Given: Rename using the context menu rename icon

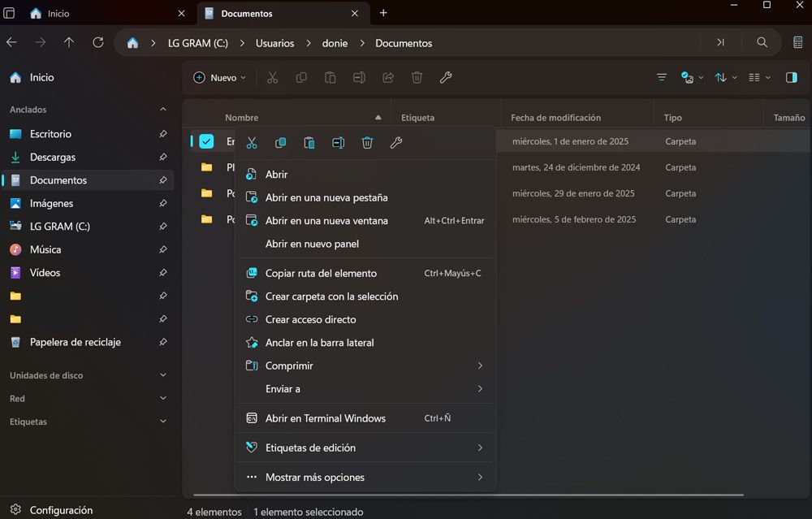Looking at the screenshot, I should [338, 143].
